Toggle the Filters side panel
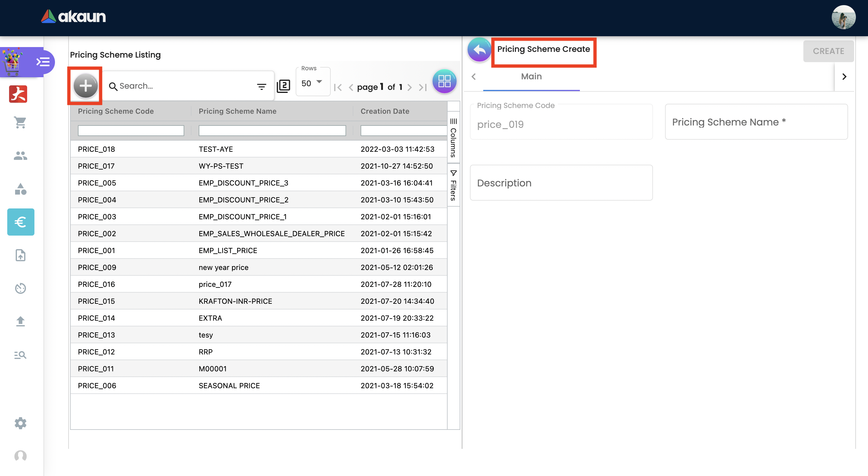868x476 pixels. (453, 186)
